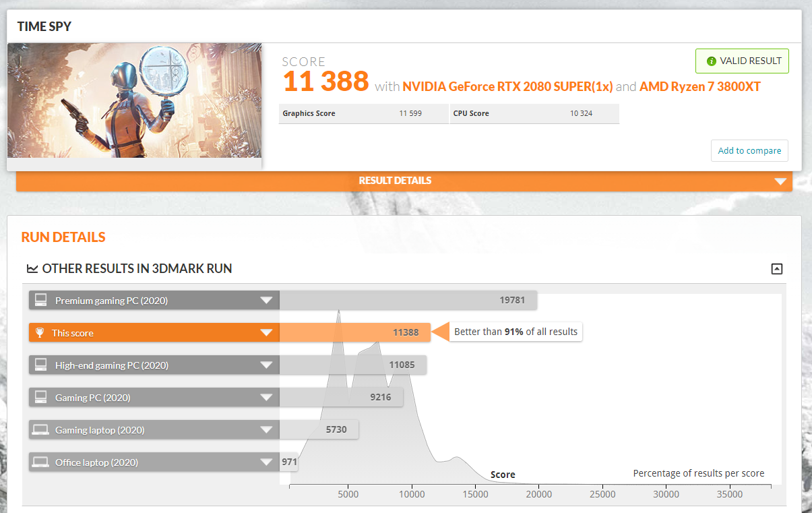
Task: Click the RESULT DETAILS label
Action: [395, 181]
